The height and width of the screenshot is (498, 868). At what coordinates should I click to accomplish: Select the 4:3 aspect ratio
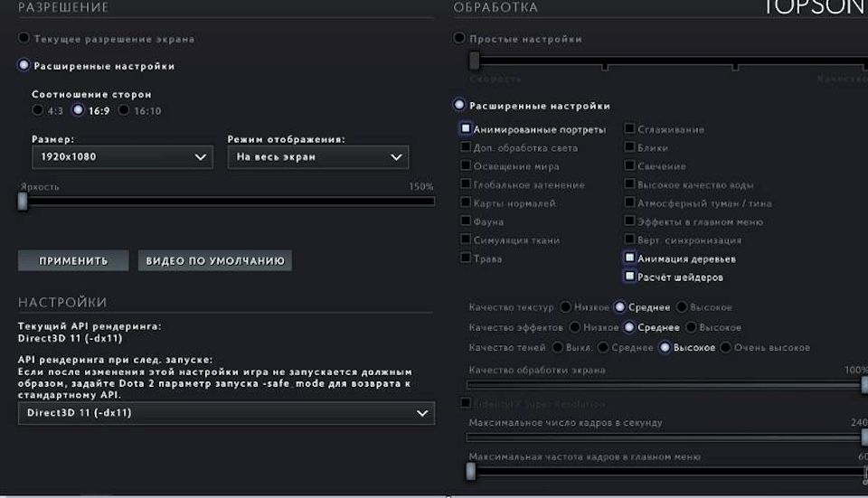tap(38, 110)
